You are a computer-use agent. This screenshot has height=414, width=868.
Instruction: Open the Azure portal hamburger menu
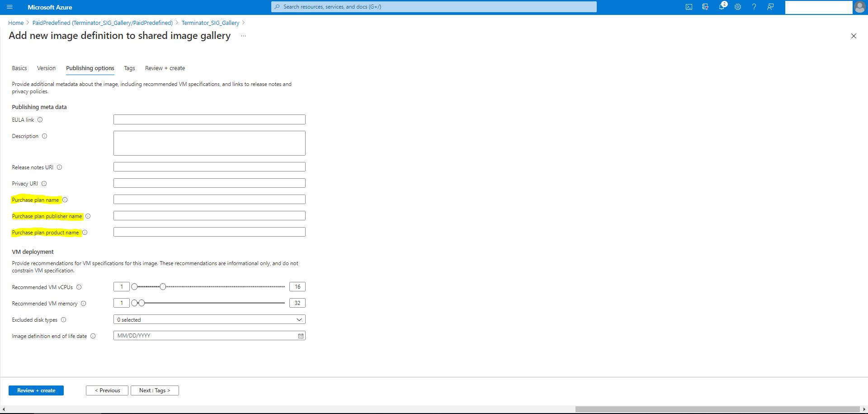(x=9, y=7)
